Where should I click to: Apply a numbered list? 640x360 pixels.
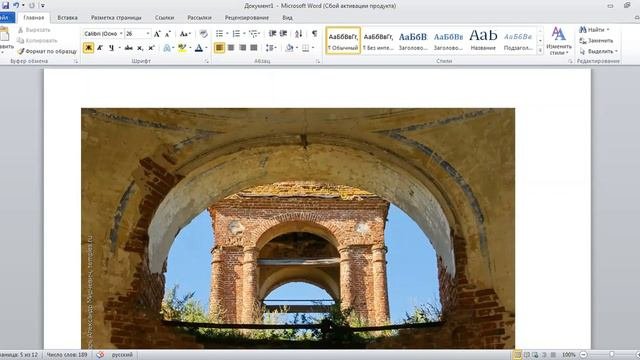coord(236,33)
